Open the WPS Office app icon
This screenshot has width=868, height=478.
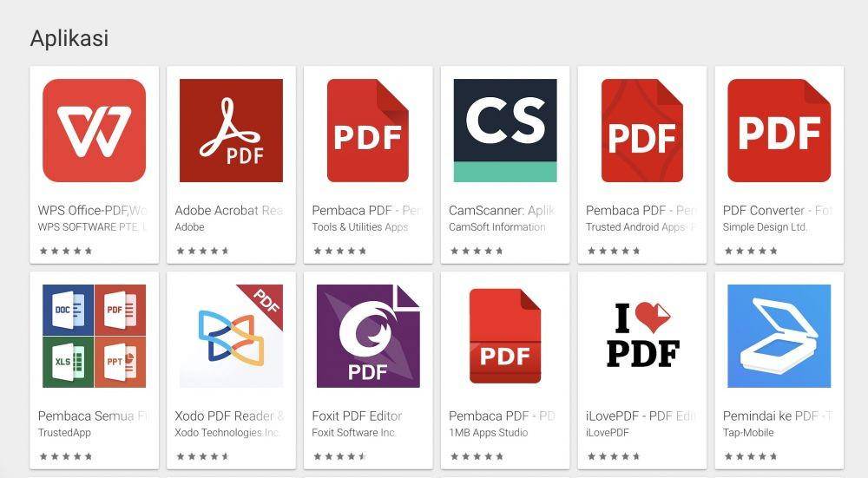(x=94, y=131)
